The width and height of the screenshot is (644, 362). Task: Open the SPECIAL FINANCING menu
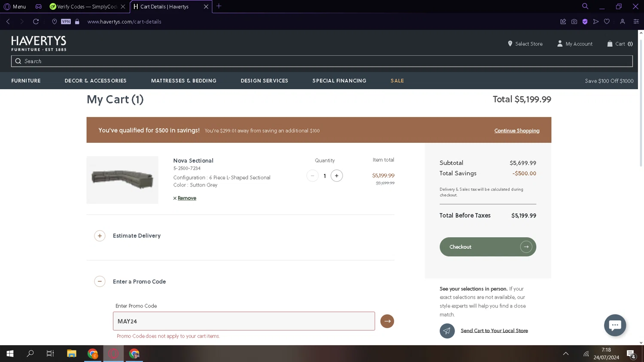(x=339, y=81)
